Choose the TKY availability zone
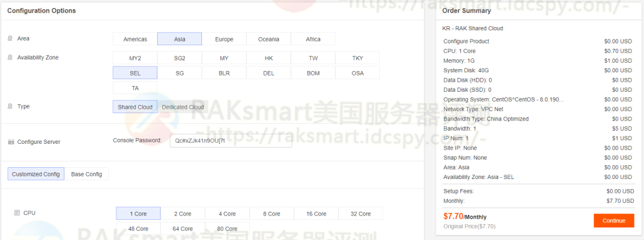 (357, 58)
